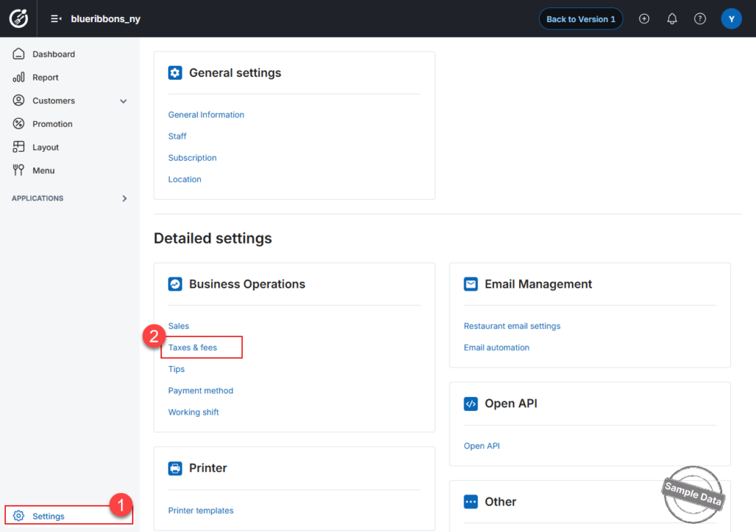
Task: Click the Printer section icon
Action: [x=175, y=468]
